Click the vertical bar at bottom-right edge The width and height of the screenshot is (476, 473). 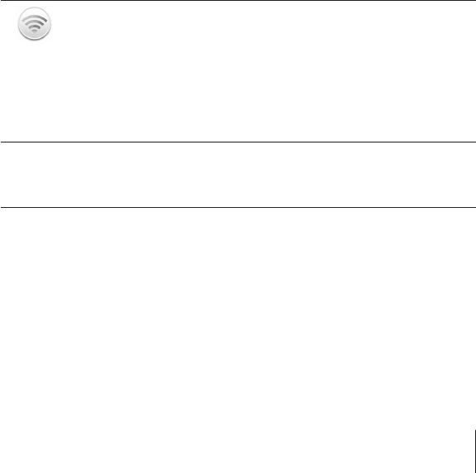pos(475,451)
